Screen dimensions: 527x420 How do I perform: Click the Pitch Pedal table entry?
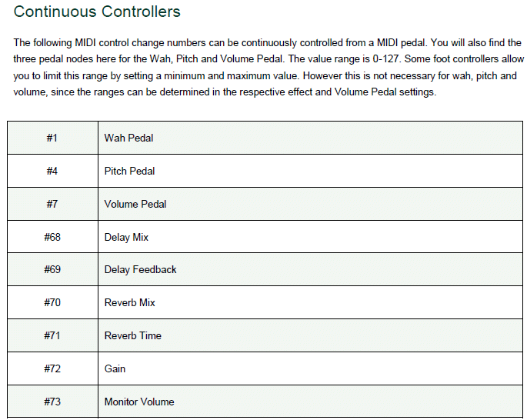(129, 171)
